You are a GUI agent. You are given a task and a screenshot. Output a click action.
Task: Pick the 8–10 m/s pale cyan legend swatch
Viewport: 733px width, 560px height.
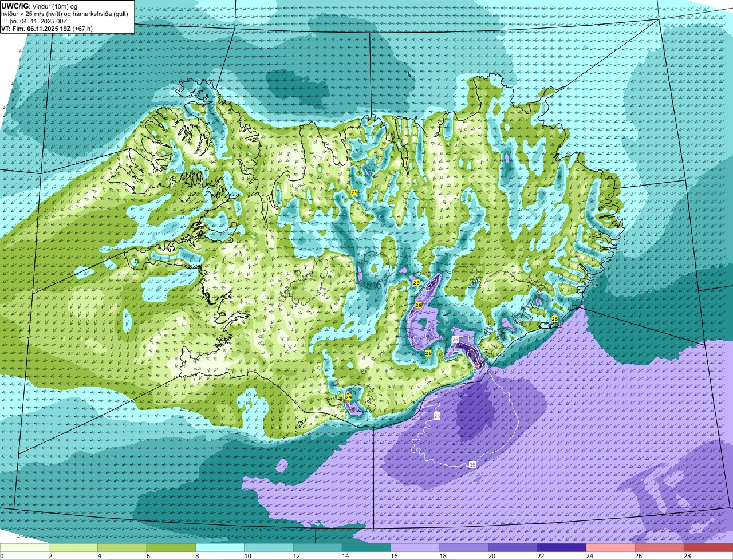click(220, 548)
